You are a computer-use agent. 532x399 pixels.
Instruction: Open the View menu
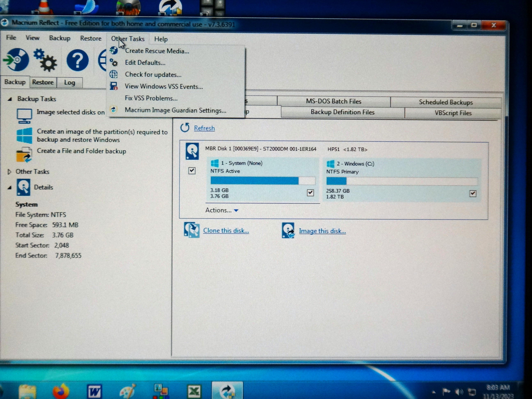tap(32, 38)
